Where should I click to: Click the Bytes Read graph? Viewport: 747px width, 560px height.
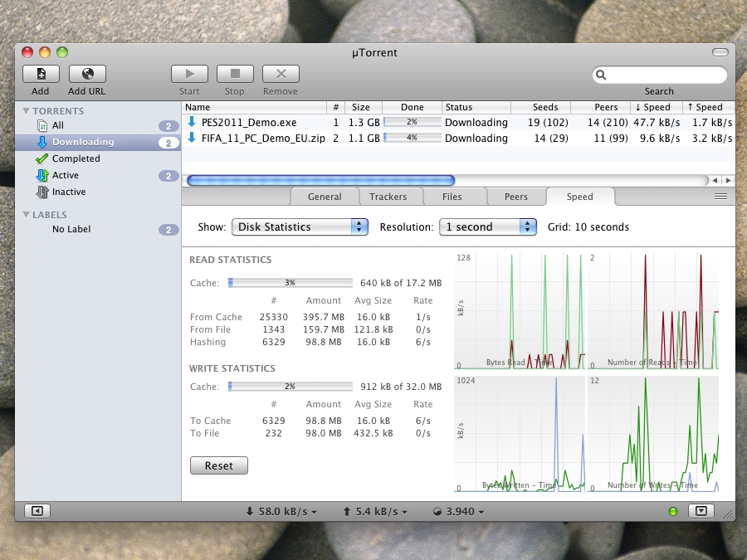[x=520, y=311]
